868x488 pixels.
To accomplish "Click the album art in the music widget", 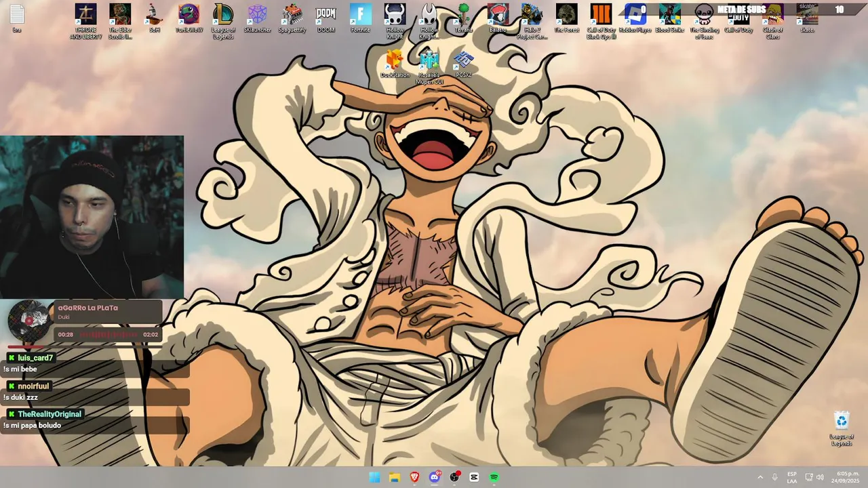I will (x=29, y=321).
